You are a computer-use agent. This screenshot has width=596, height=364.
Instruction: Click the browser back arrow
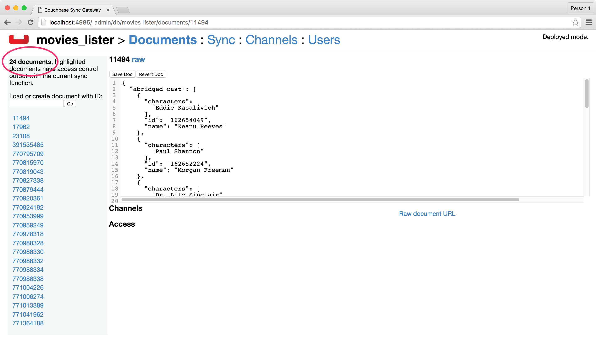(x=7, y=22)
